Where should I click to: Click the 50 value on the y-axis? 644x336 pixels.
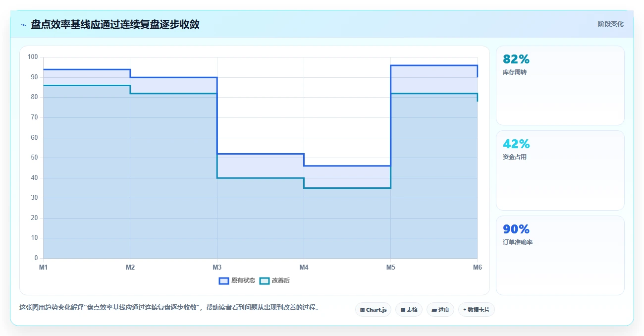tap(34, 158)
